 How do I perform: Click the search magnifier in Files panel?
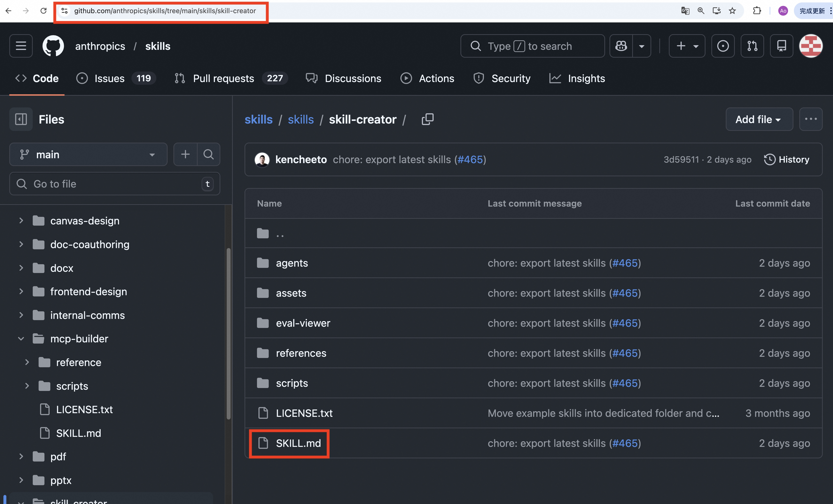coord(208,154)
